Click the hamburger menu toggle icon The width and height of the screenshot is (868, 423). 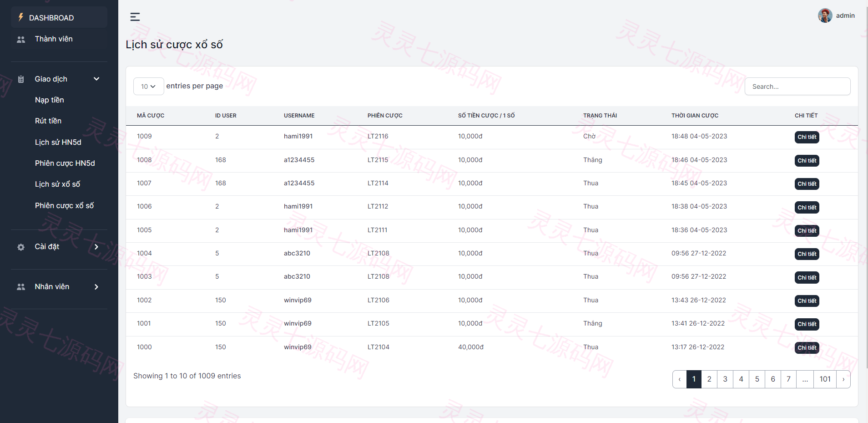pyautogui.click(x=135, y=17)
